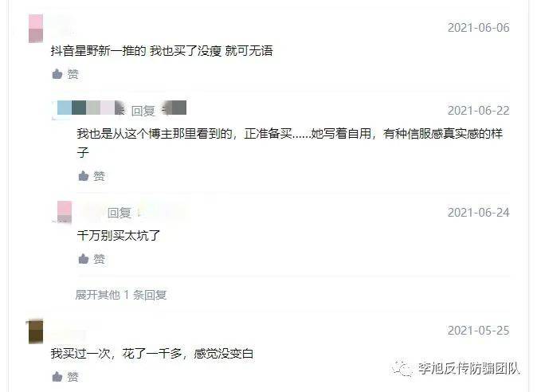Click 赞 label under the 2021-06-24 reply
This screenshot has height=392, width=537.
tap(100, 259)
